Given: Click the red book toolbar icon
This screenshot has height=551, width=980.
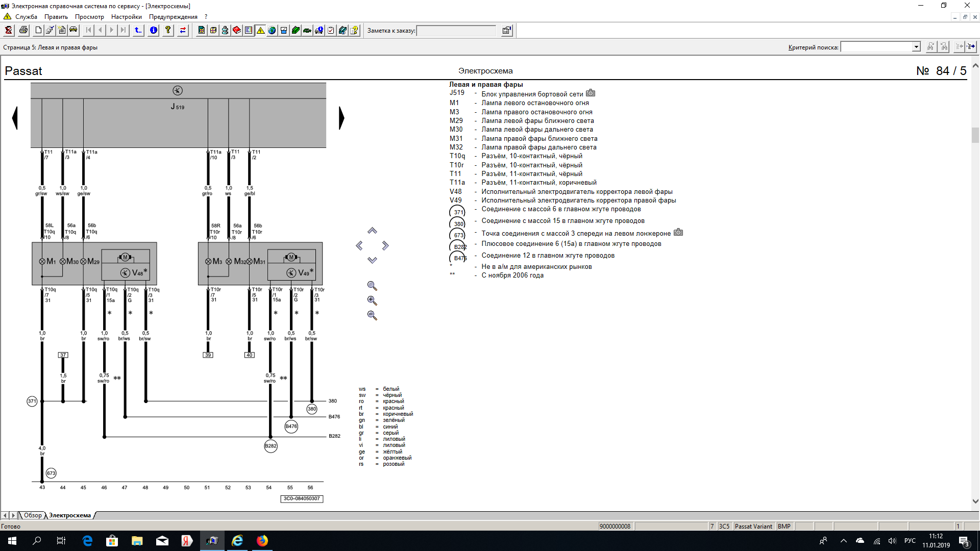Looking at the screenshot, I should [x=237, y=31].
